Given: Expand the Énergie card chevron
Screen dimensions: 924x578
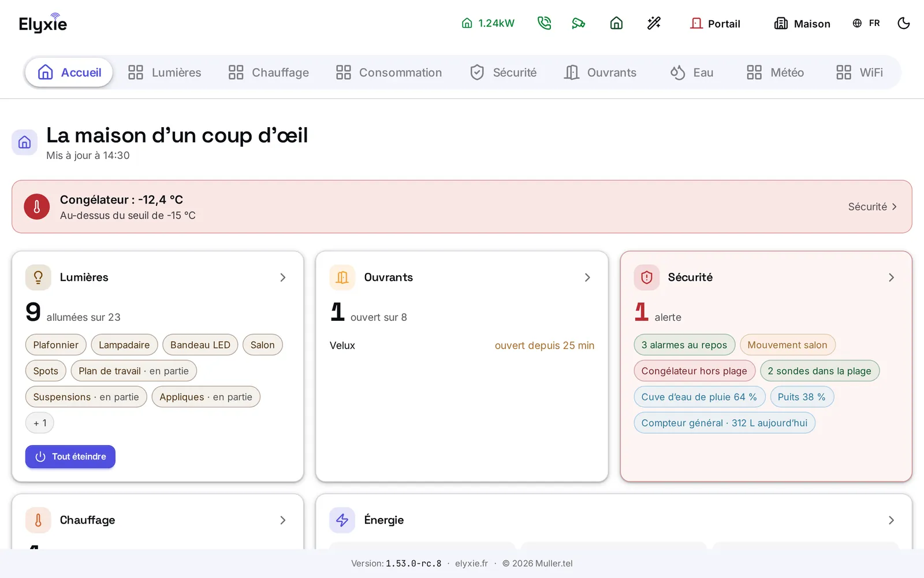Looking at the screenshot, I should [x=891, y=520].
